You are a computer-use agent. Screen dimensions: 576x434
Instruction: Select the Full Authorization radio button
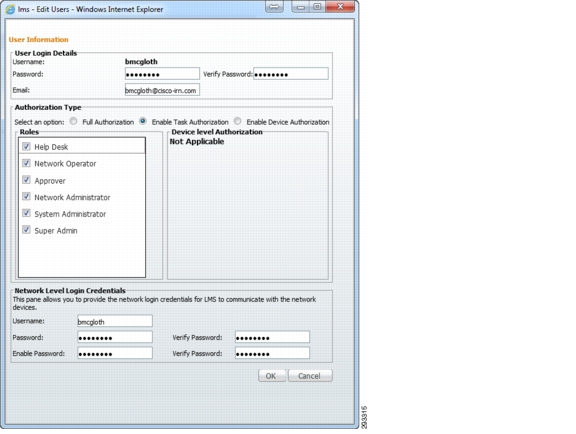[73, 121]
